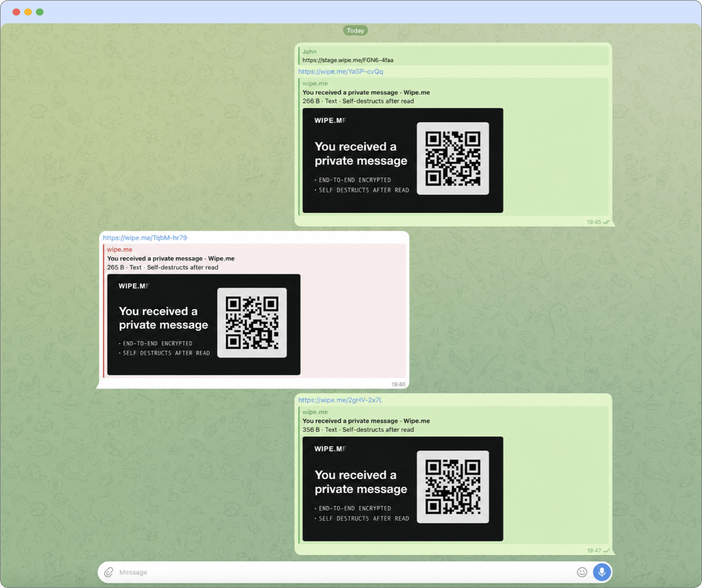Click '266 B · Text · Self-destructs after read'

[x=358, y=101]
